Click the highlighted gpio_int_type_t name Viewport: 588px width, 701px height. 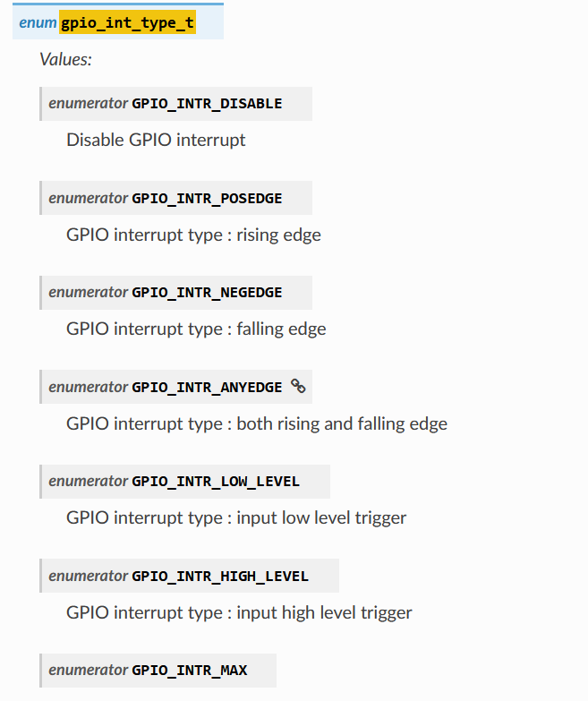pyautogui.click(x=127, y=21)
